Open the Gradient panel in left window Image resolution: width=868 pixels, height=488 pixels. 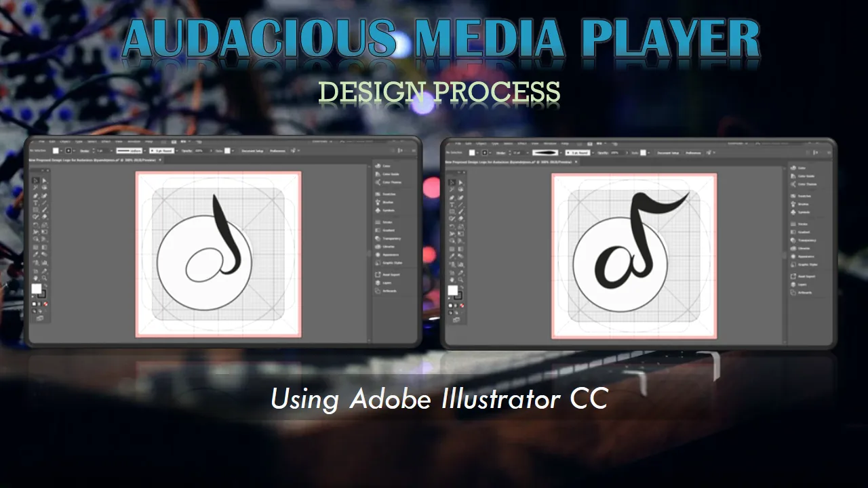385,230
